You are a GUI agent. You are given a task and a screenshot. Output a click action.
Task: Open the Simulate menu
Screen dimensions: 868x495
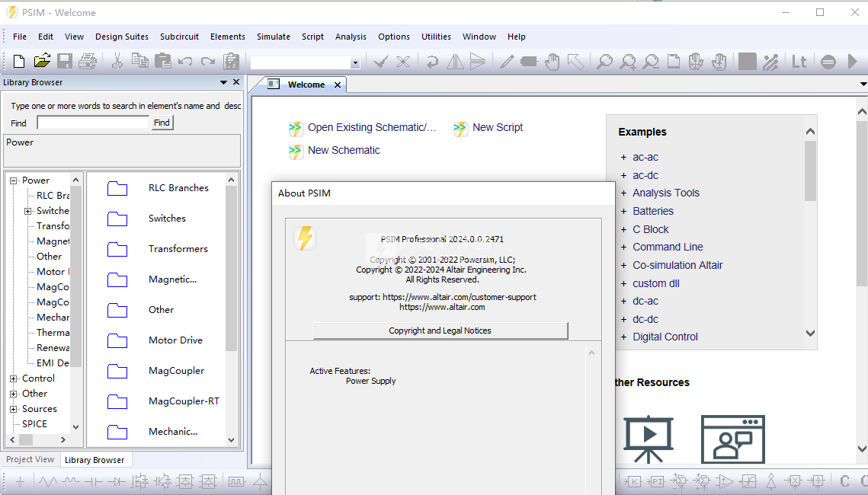274,37
